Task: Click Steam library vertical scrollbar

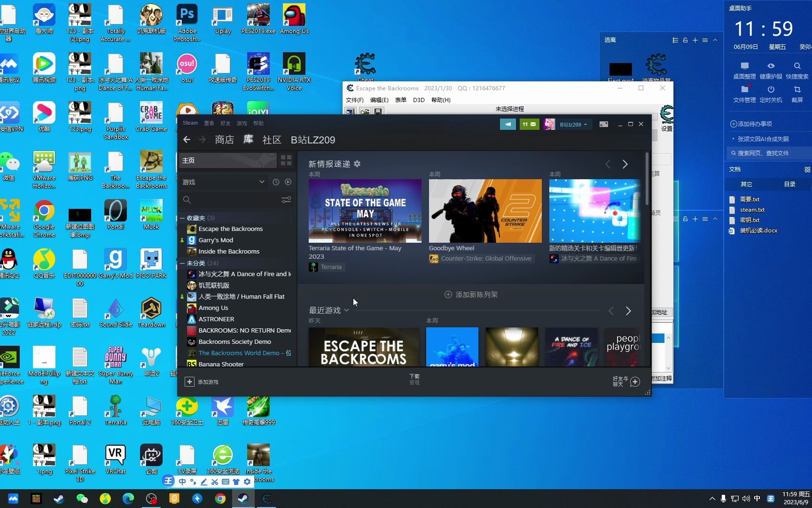Action: (x=647, y=179)
